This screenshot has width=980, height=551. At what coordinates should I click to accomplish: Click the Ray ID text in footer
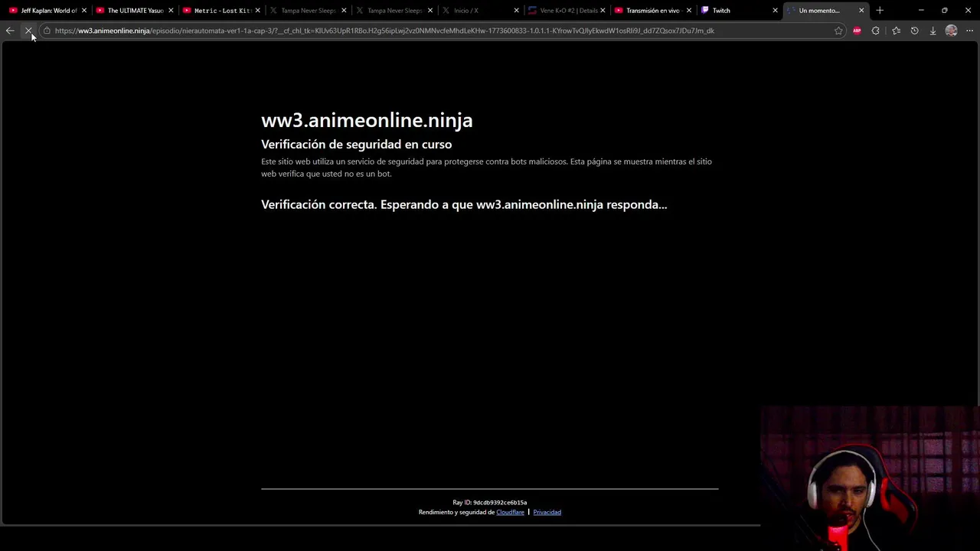click(489, 503)
